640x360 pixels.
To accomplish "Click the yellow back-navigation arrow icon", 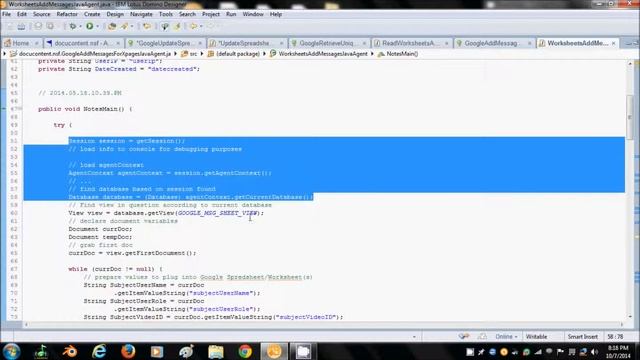I will pos(193,27).
